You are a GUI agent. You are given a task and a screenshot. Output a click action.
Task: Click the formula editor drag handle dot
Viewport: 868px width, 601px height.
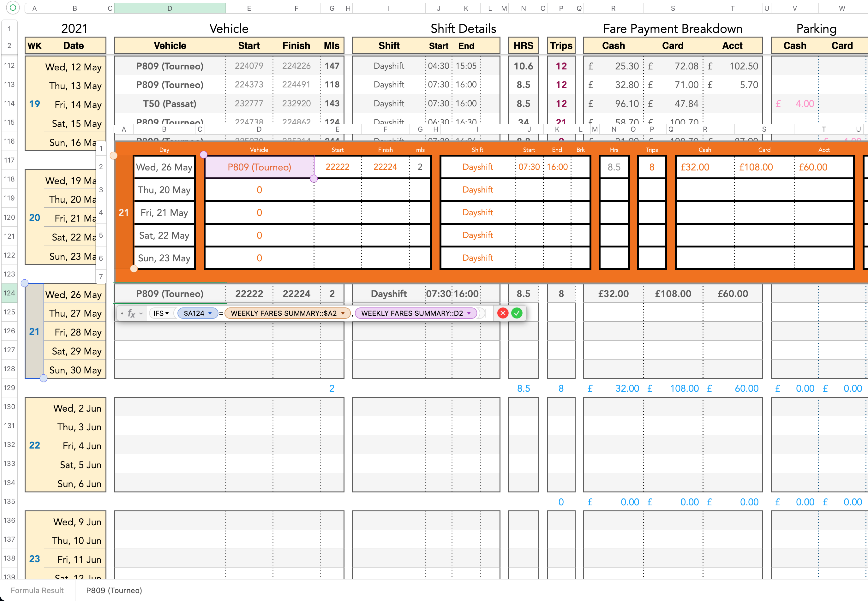pos(122,313)
